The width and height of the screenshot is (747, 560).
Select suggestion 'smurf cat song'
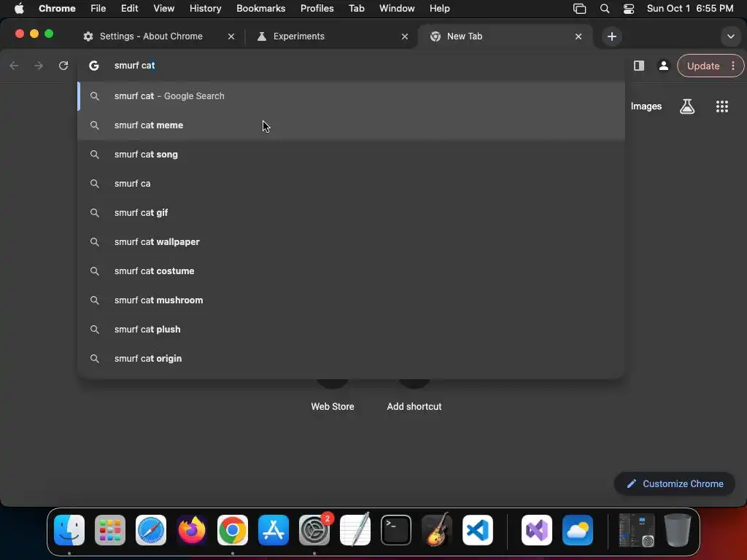click(x=351, y=155)
